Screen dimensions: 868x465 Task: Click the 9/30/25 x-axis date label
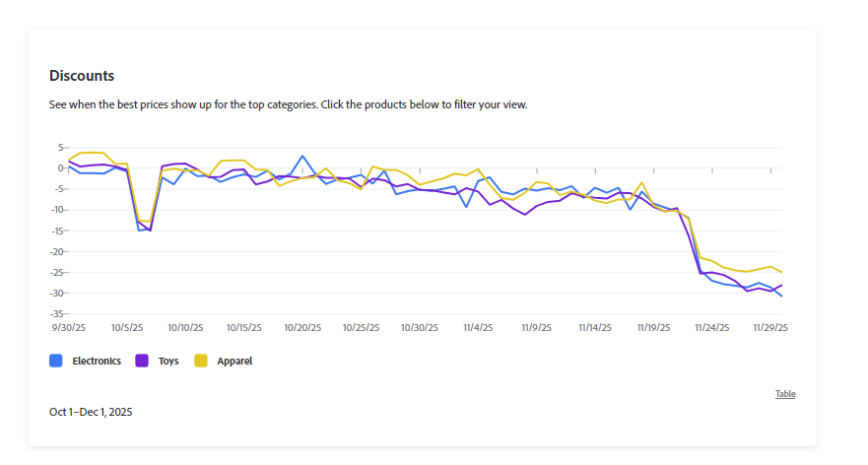(x=69, y=328)
